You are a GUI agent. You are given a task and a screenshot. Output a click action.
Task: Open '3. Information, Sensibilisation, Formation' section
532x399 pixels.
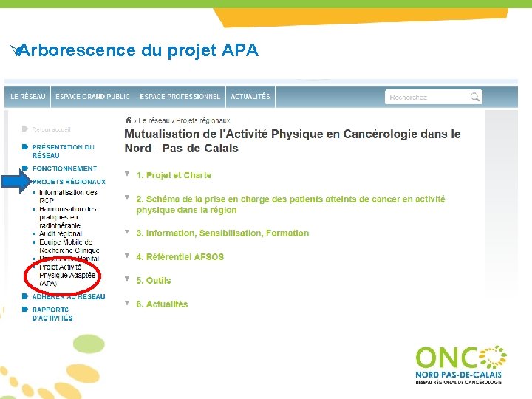coord(222,233)
